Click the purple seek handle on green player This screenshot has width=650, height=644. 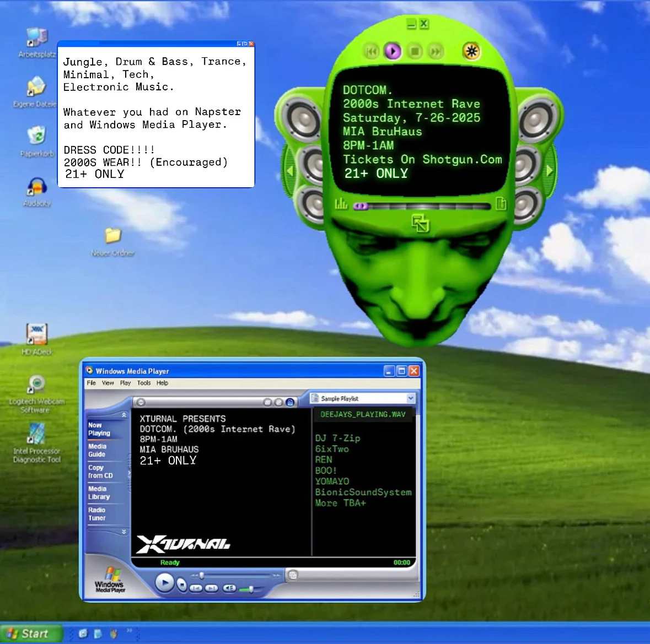tap(360, 206)
